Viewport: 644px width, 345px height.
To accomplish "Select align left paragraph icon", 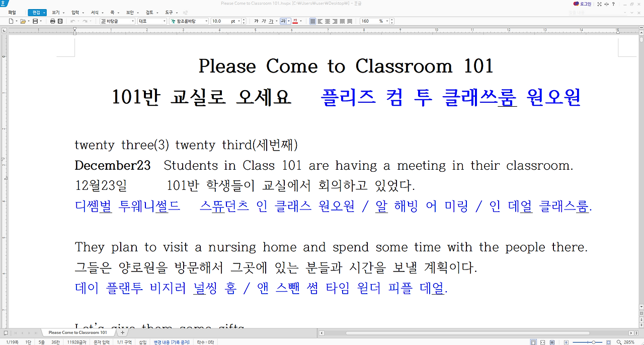I will pyautogui.click(x=320, y=21).
